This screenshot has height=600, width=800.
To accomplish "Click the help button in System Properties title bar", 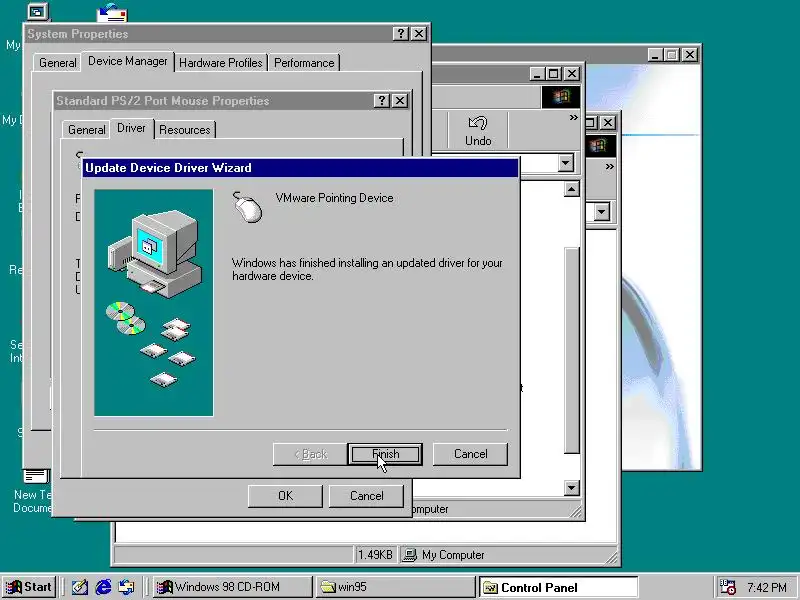I will [401, 34].
